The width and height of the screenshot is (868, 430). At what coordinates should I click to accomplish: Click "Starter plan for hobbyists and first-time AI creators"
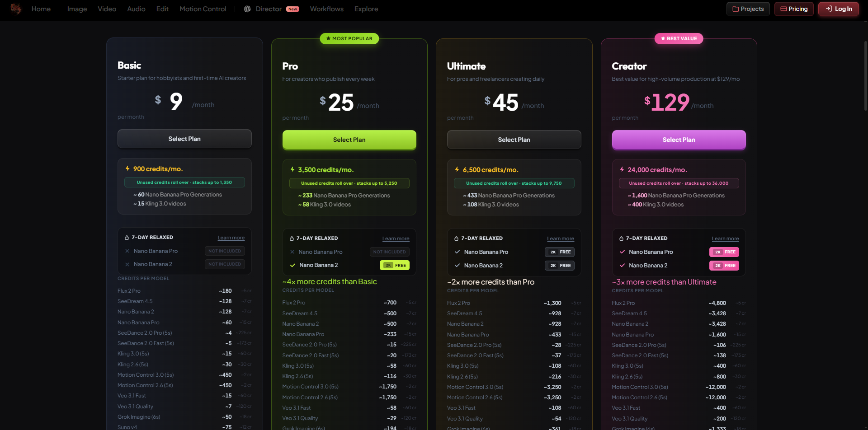point(182,78)
